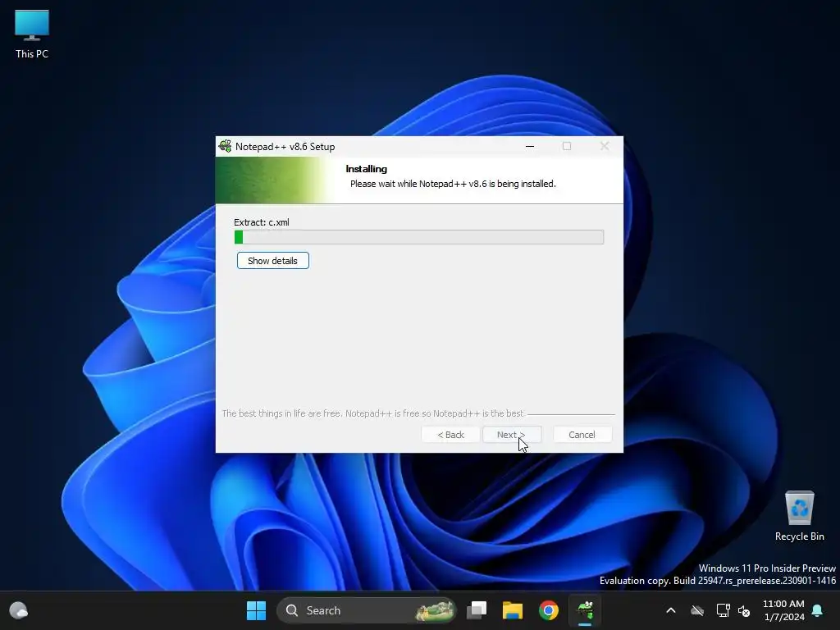Open File Explorer from taskbar
This screenshot has width=840, height=630.
513,610
